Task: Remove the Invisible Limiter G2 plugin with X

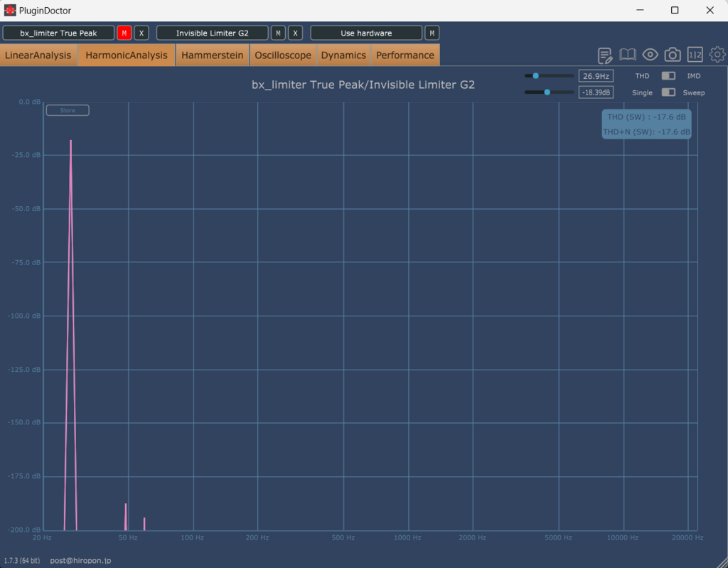Action: coord(295,33)
